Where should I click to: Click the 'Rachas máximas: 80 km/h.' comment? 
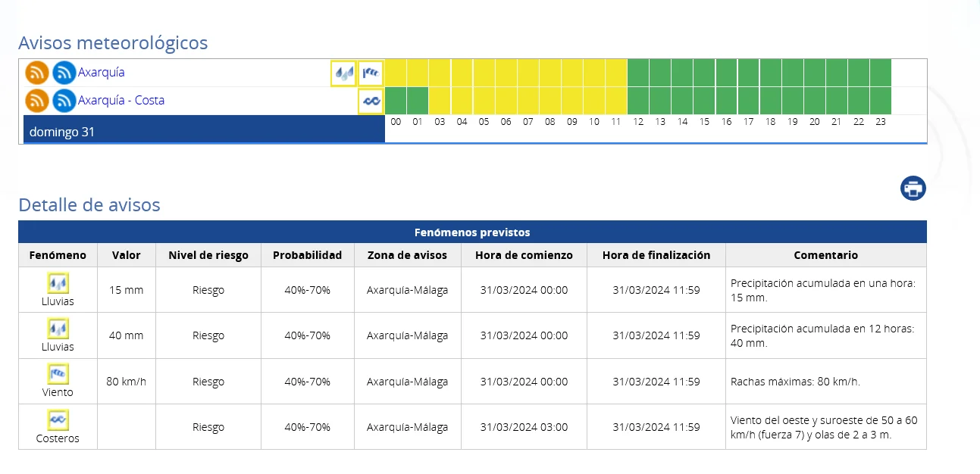coord(796,381)
